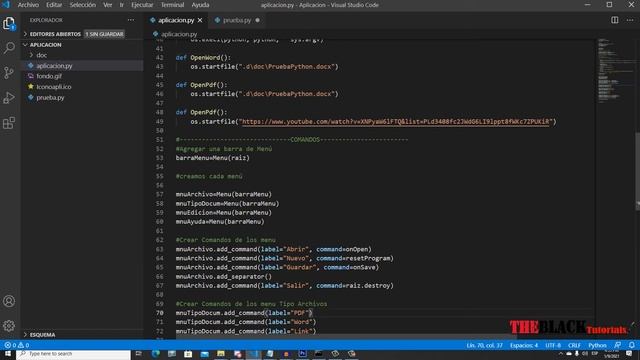Open the Ir menu

[x=121, y=5]
